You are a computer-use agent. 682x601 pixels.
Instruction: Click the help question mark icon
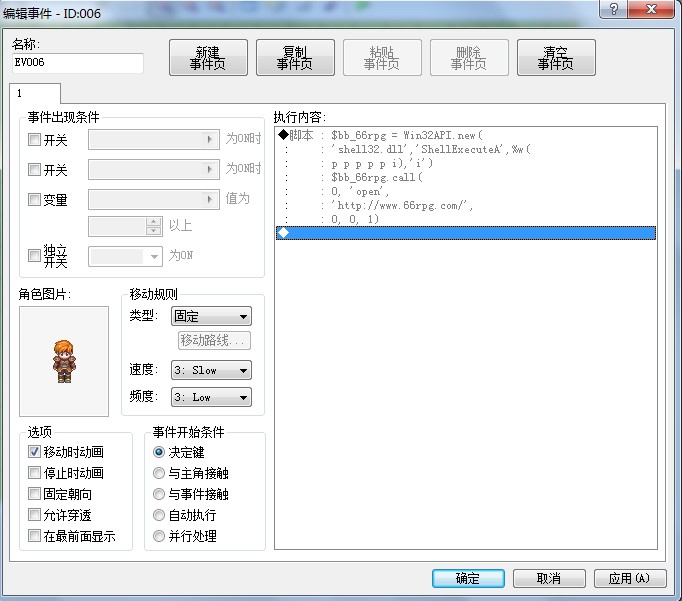(613, 9)
